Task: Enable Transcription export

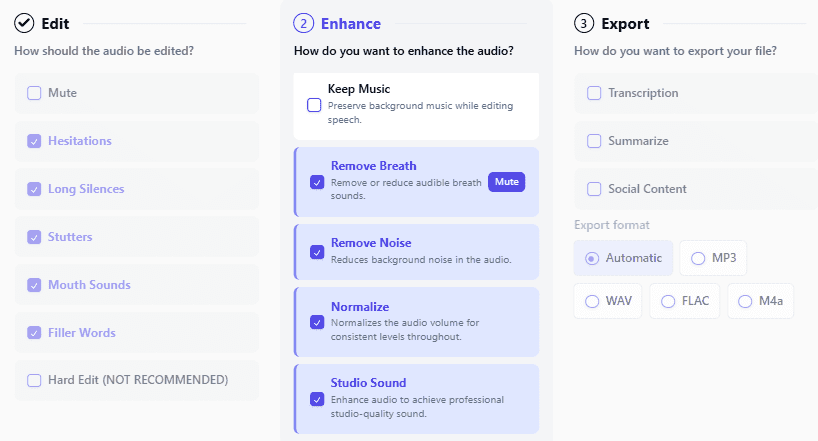Action: pos(594,93)
